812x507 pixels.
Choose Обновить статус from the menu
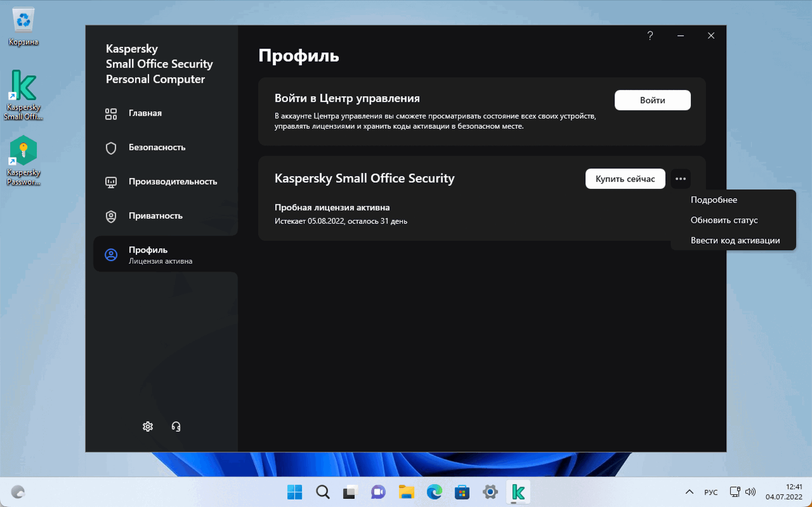pos(734,220)
